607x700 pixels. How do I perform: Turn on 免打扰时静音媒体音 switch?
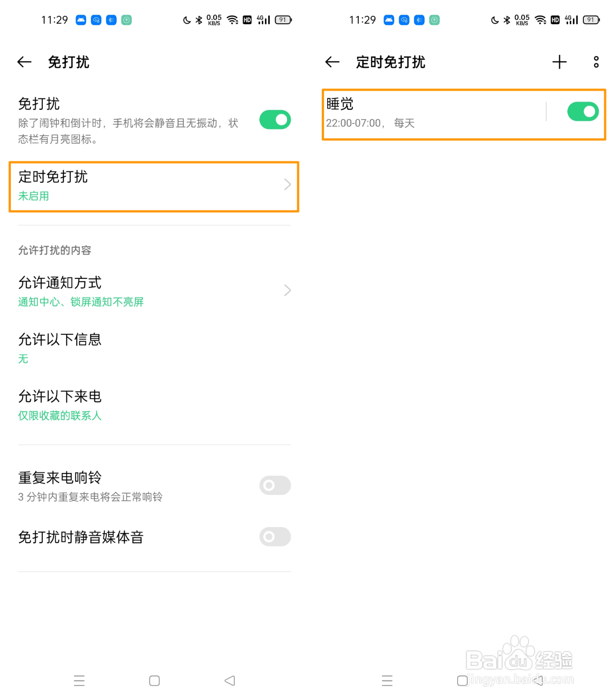275,537
